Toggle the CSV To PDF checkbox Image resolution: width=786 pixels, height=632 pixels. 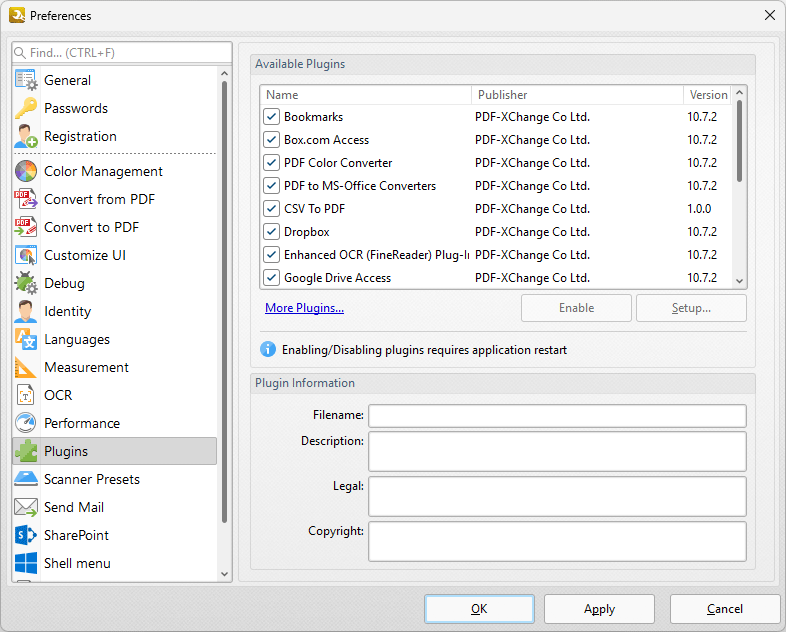click(271, 209)
